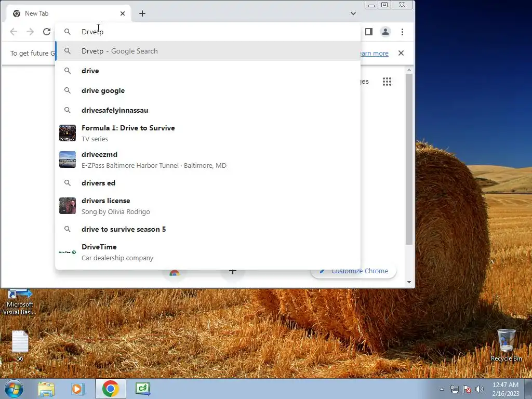Choose the 'drive google' suggestion
532x399 pixels.
208,90
